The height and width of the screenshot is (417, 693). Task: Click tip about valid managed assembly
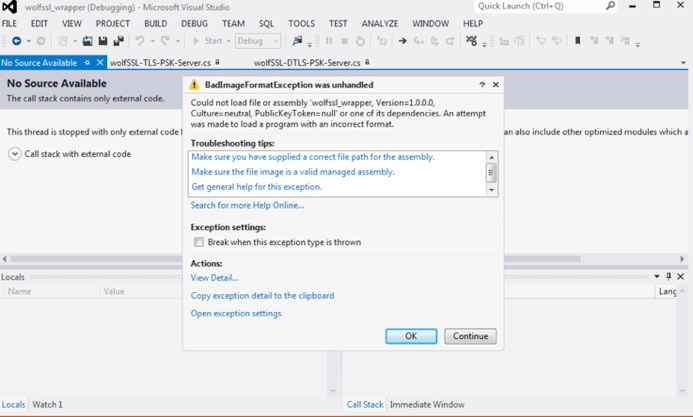click(x=293, y=171)
